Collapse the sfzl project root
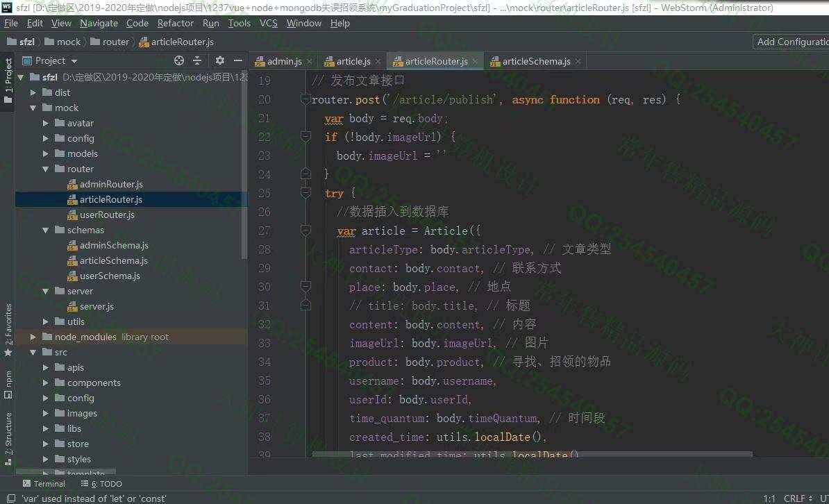The height and width of the screenshot is (504, 829). pos(21,77)
